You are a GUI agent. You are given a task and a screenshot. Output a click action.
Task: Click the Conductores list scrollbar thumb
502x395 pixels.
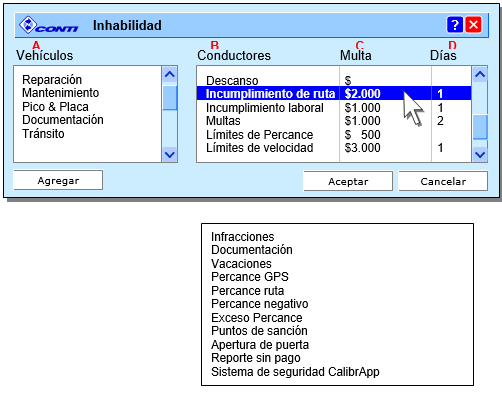(x=480, y=127)
